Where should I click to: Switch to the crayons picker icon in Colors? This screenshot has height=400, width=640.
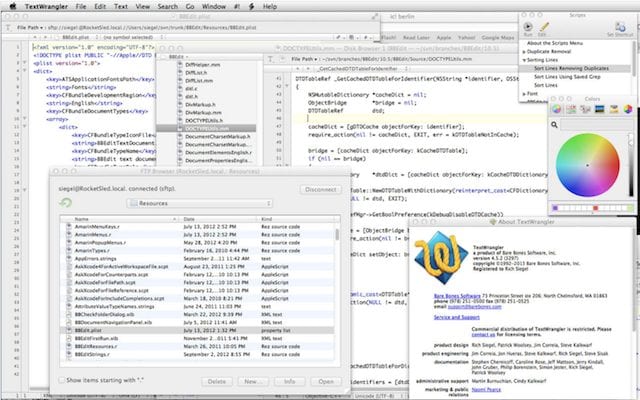[x=615, y=109]
